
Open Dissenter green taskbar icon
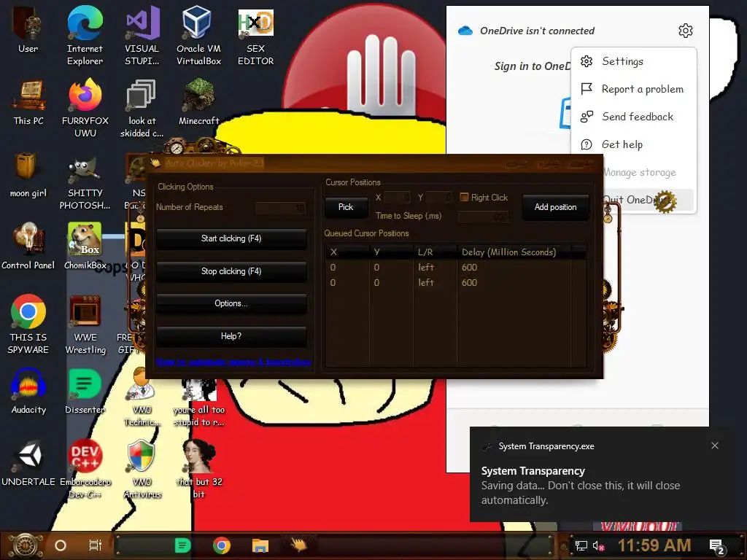tap(182, 545)
